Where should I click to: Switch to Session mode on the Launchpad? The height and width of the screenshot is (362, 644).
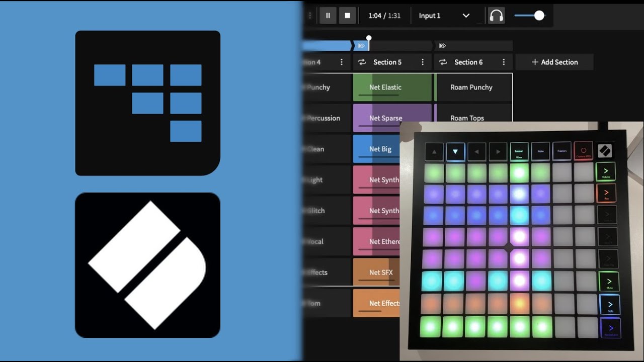pyautogui.click(x=519, y=151)
